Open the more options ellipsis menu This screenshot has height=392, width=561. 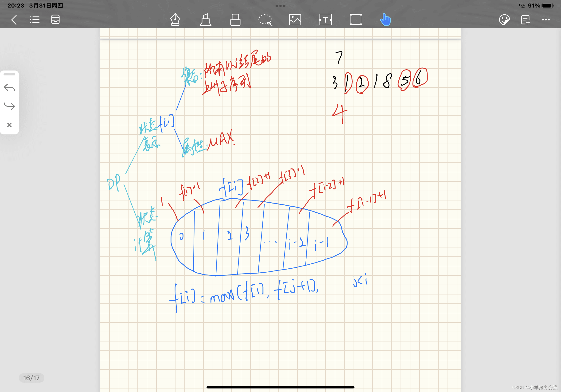[546, 20]
